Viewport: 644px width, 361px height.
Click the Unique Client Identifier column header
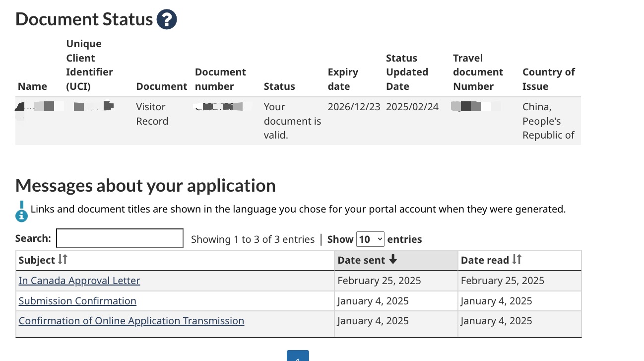[x=89, y=65]
